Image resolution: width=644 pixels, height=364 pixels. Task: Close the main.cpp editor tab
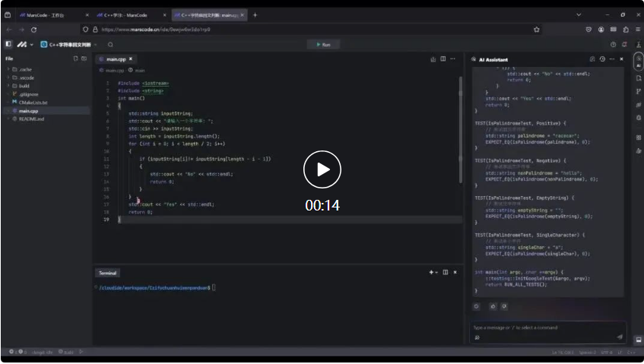(x=130, y=59)
